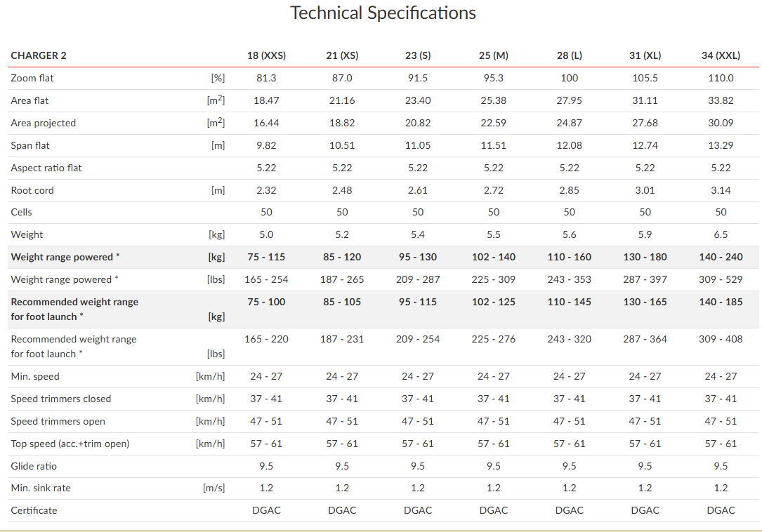The height and width of the screenshot is (532, 762).
Task: Click the 33.82 flat area value
Action: click(x=721, y=100)
